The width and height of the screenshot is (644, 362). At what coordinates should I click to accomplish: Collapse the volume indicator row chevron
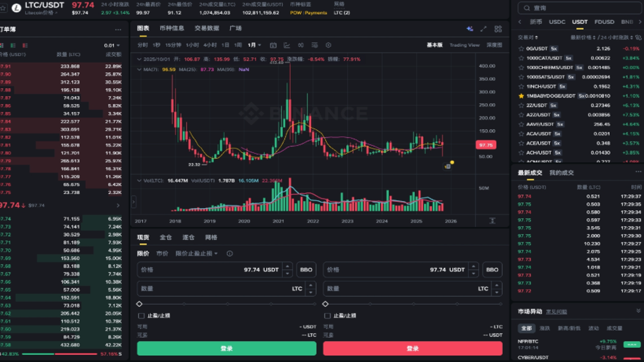pyautogui.click(x=139, y=180)
